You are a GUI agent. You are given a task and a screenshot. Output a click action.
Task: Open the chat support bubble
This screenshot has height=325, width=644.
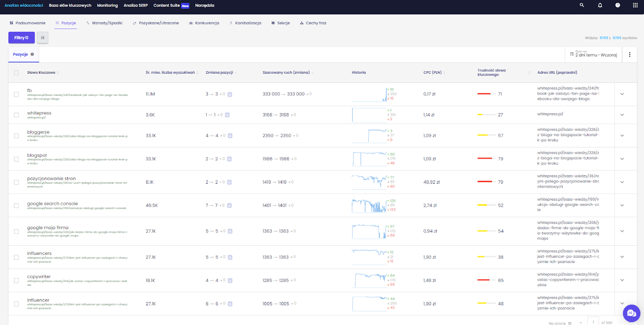tap(632, 313)
